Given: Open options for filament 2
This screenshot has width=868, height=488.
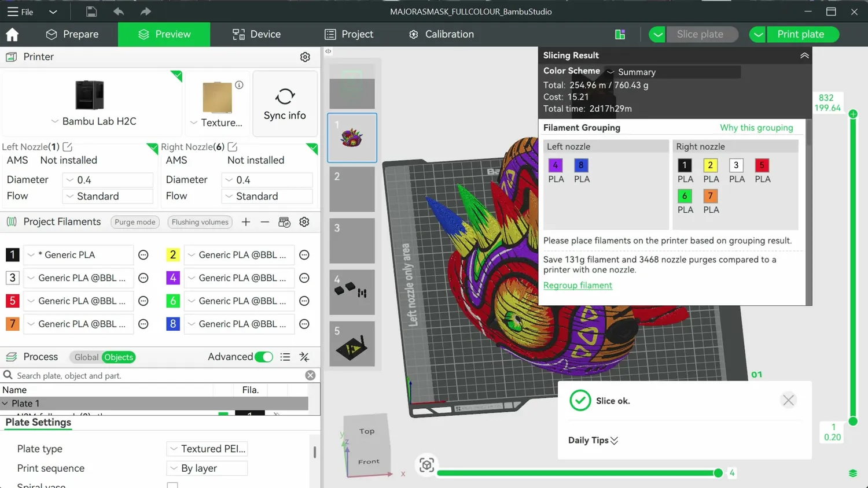Looking at the screenshot, I should [x=304, y=255].
